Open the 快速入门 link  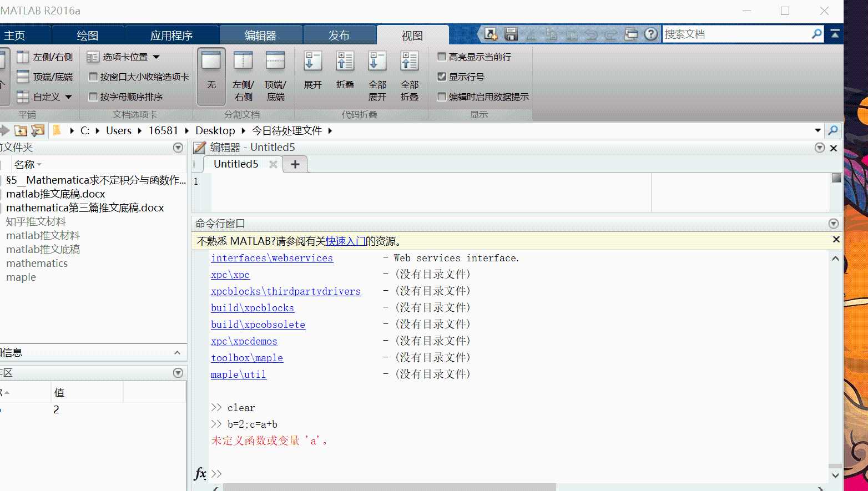[345, 241]
